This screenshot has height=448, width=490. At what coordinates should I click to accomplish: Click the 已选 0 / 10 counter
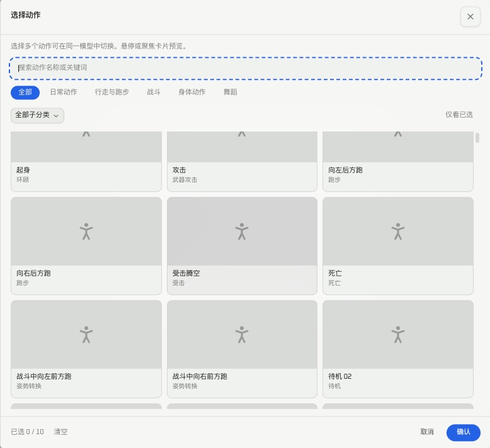tap(27, 432)
